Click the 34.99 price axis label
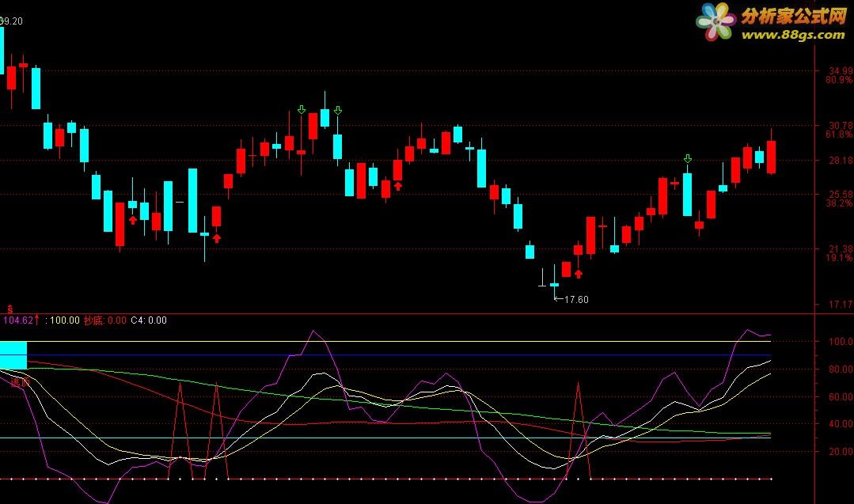The image size is (854, 504). click(x=841, y=70)
